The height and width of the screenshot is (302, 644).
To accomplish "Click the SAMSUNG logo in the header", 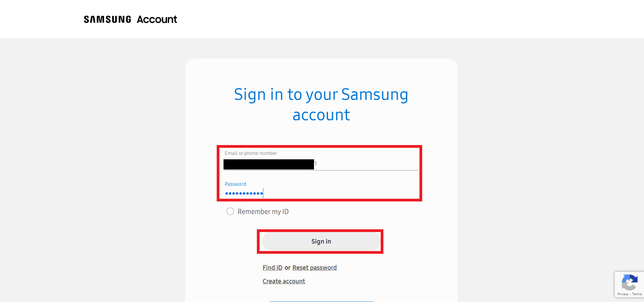I will 107,19.
